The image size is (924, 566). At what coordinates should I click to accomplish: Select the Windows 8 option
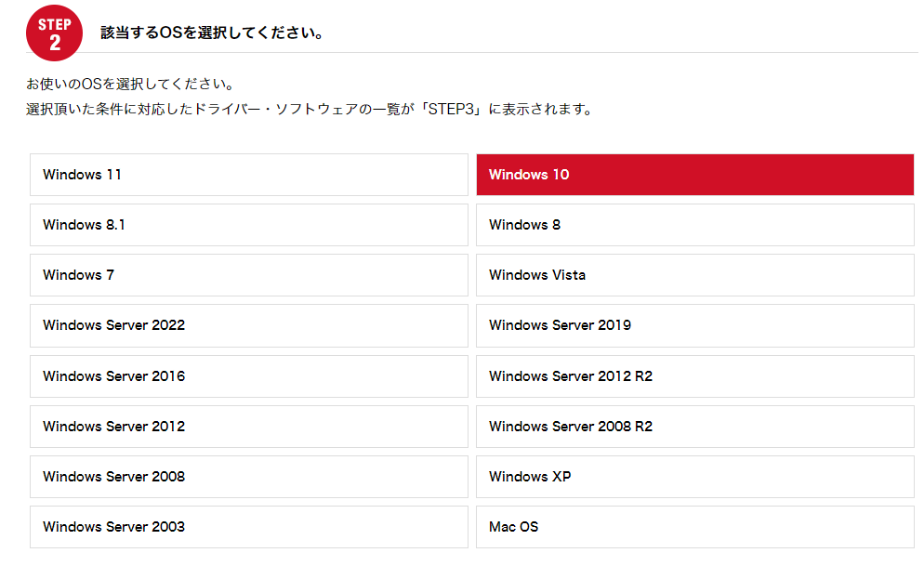click(694, 225)
